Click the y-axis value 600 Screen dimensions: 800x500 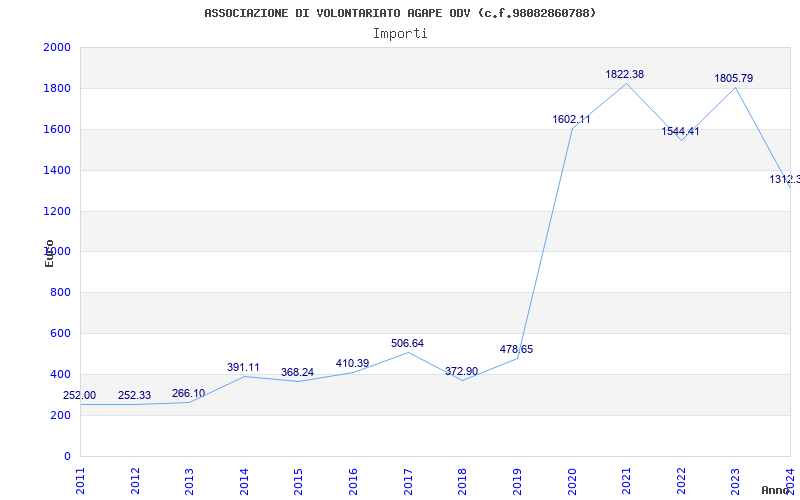click(60, 333)
